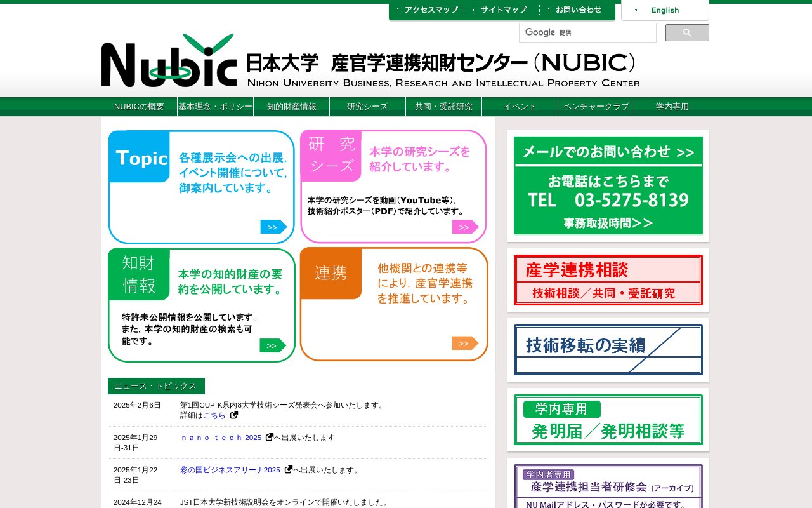Open 研究シーズ navigation menu item

(x=367, y=107)
